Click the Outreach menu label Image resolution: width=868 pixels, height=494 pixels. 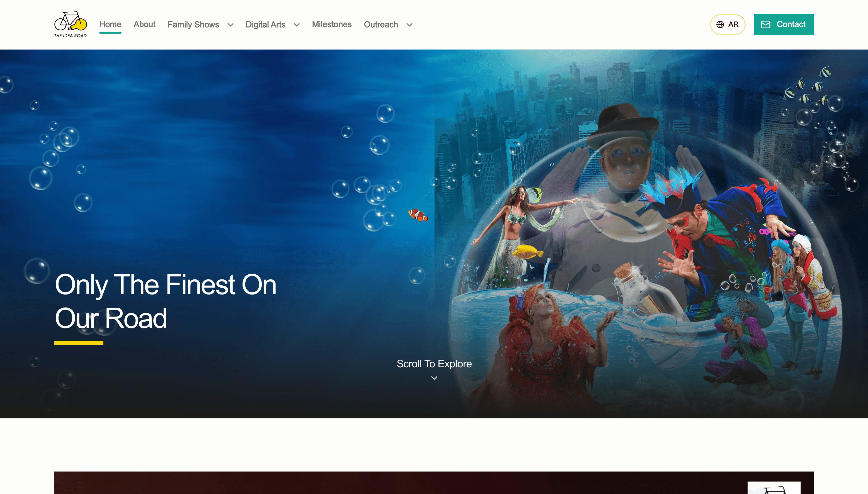tap(381, 25)
